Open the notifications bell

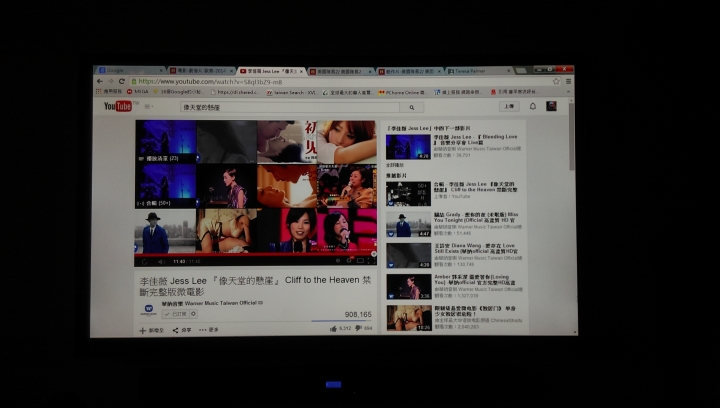point(533,106)
